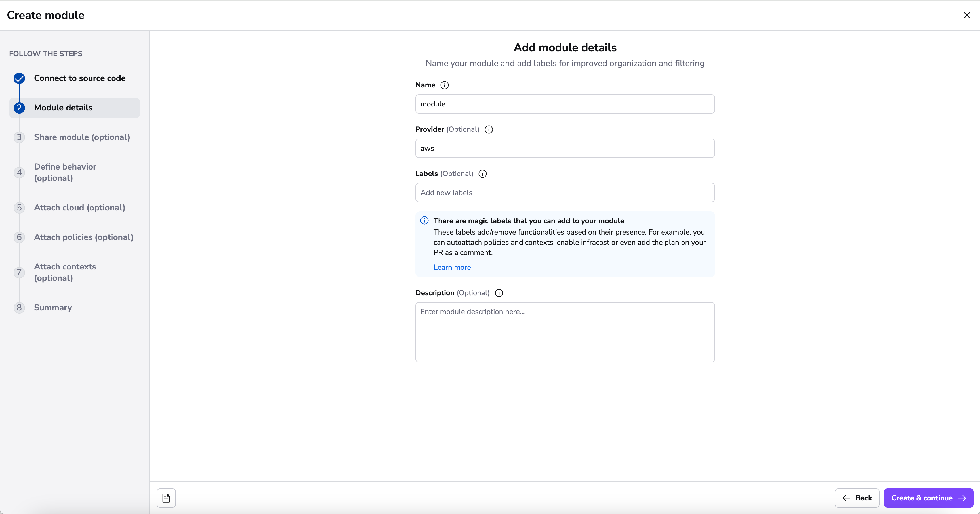Click the completed step checkmark icon
The image size is (980, 514).
pyautogui.click(x=19, y=78)
